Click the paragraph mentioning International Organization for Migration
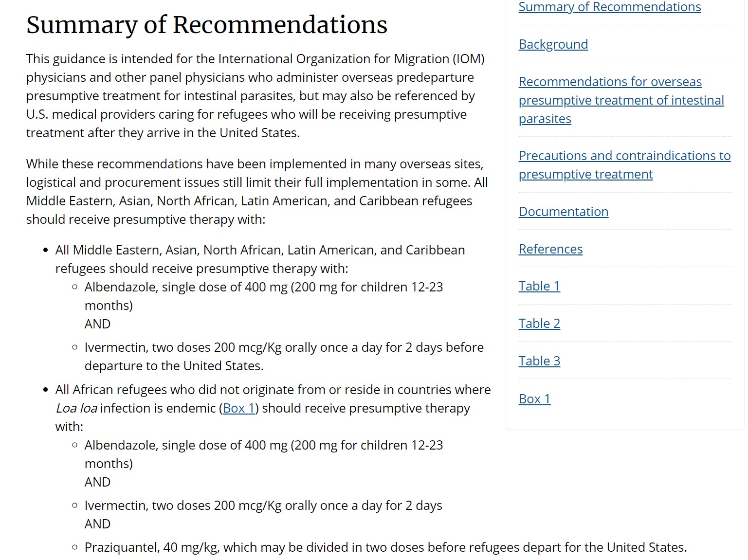This screenshot has width=748, height=560. 255,96
